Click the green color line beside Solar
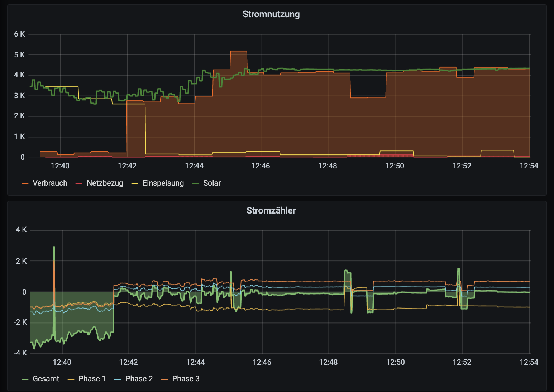 click(196, 183)
